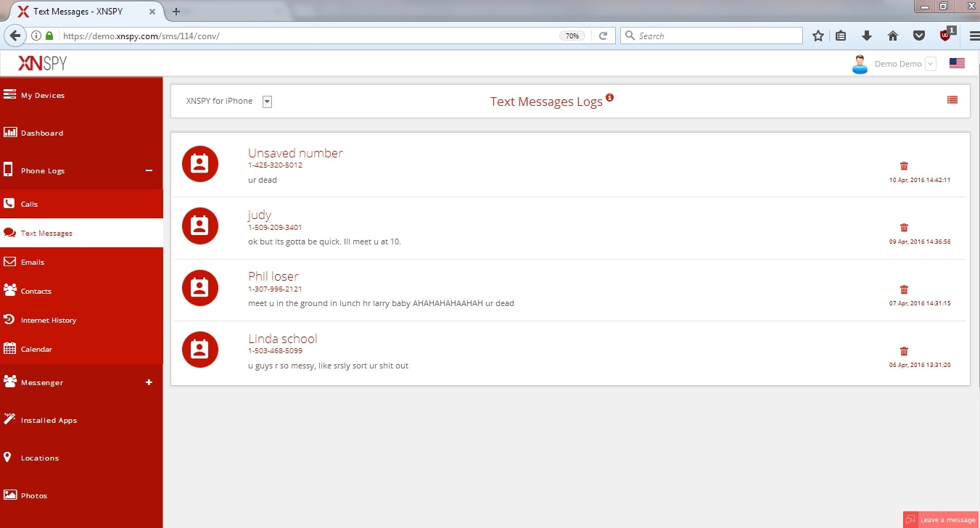Delete the Unsaved number conversation

(904, 166)
